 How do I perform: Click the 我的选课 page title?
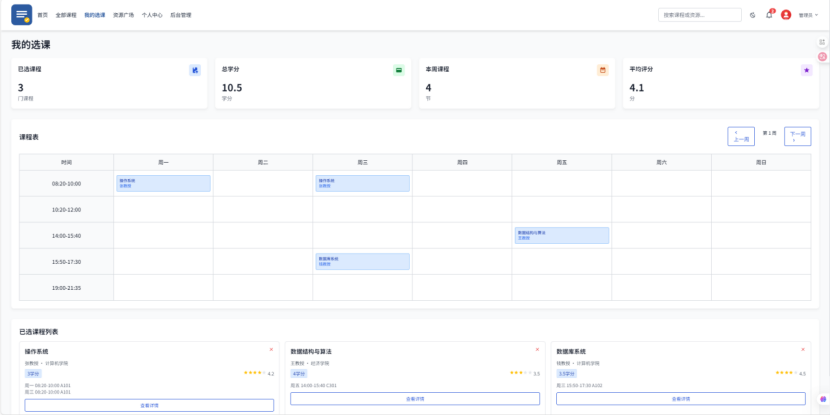(x=31, y=45)
